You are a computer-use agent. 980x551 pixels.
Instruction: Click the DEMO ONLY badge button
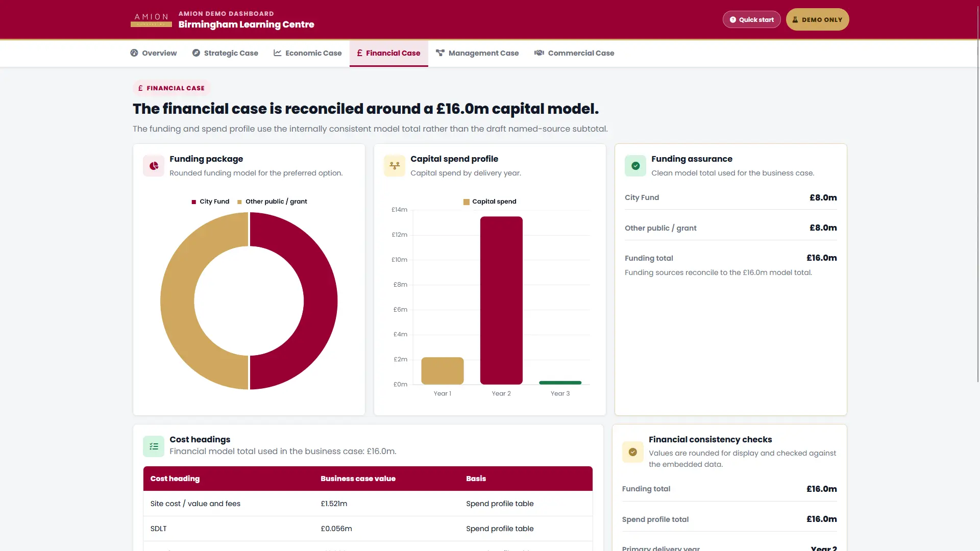[x=817, y=19]
